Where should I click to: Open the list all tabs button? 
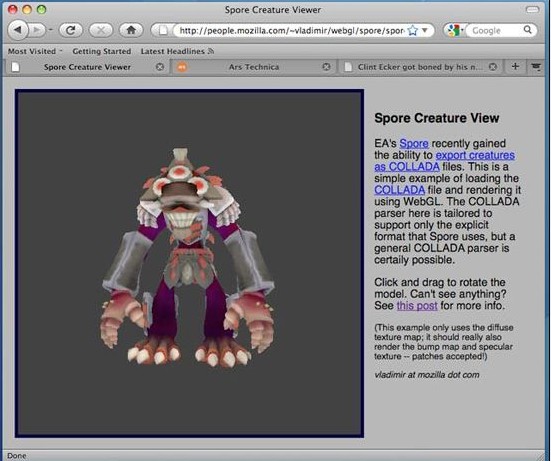pos(536,66)
